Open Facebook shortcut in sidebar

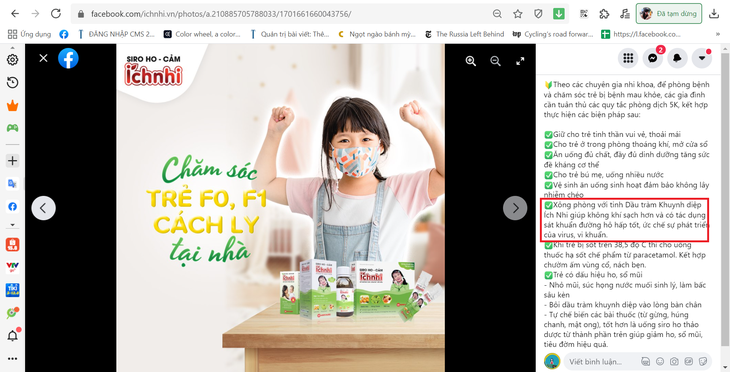coord(13,206)
